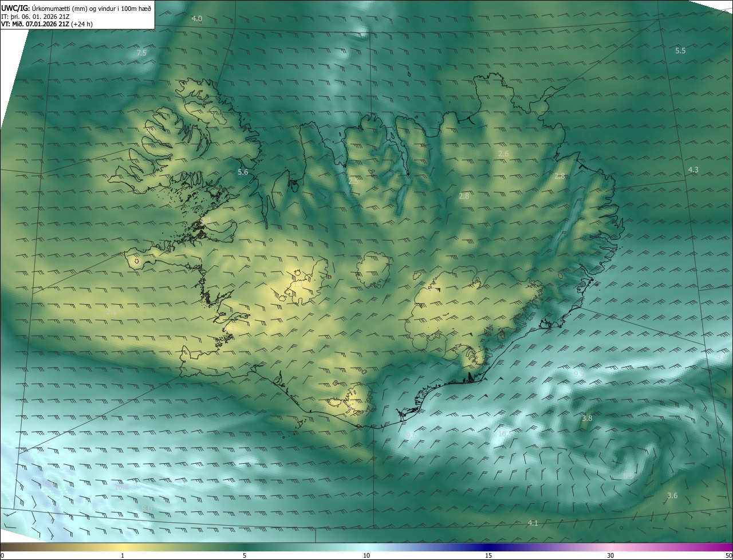
Task: Pick the yellow section of the color scale
Action: tap(123, 547)
